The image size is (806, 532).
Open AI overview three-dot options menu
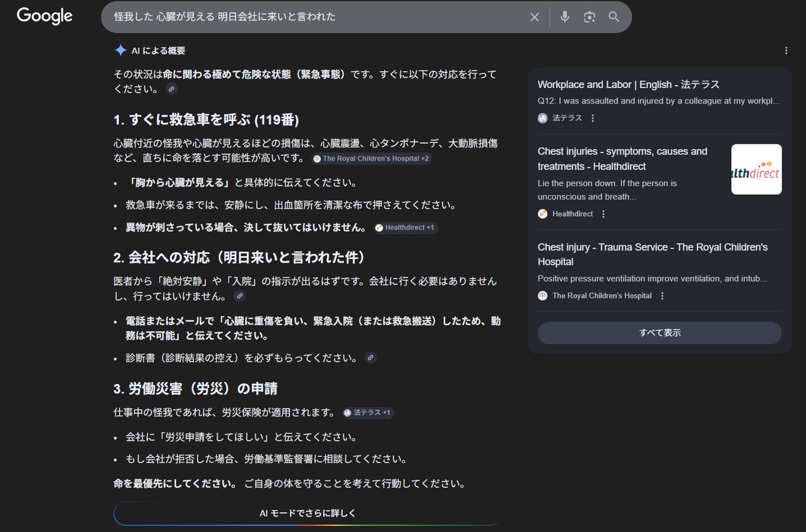tap(786, 50)
